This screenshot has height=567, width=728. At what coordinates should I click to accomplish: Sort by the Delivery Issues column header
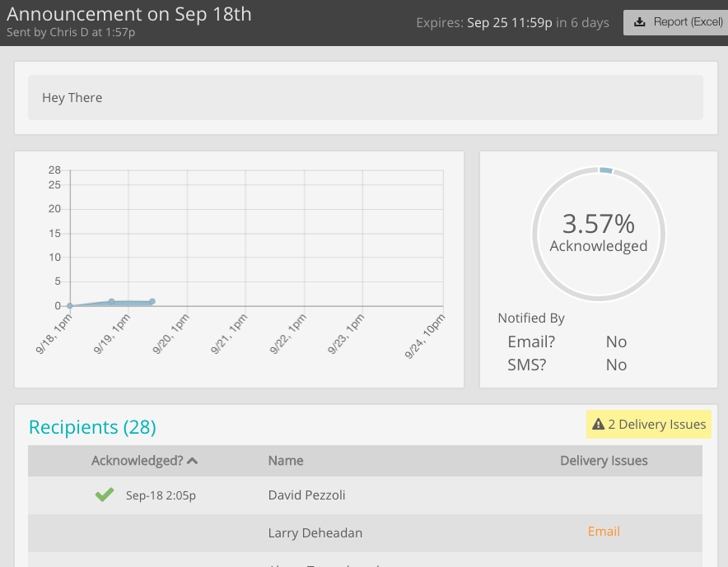click(x=604, y=460)
